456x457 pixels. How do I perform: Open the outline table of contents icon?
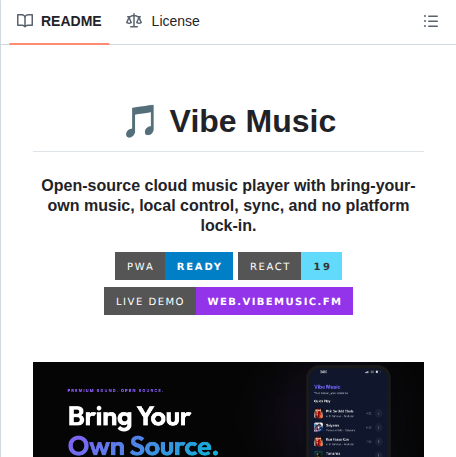coord(431,21)
